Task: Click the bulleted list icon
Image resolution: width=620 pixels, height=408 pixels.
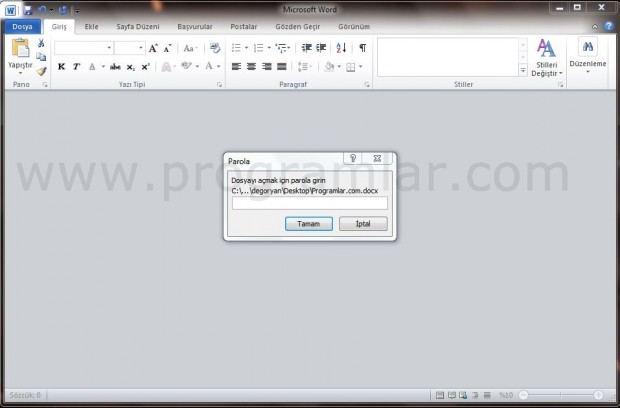Action: [236, 48]
